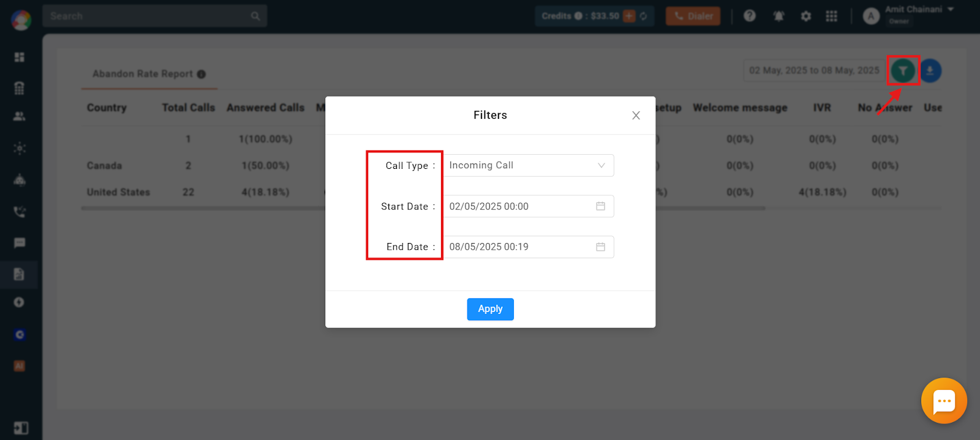Click the Canada row country cell
The image size is (980, 440).
(x=104, y=166)
